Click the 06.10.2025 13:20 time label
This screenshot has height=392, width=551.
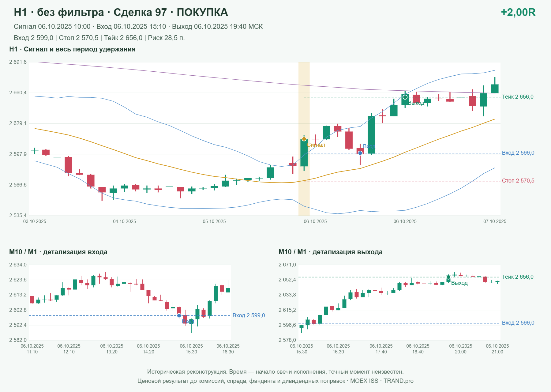point(112,349)
